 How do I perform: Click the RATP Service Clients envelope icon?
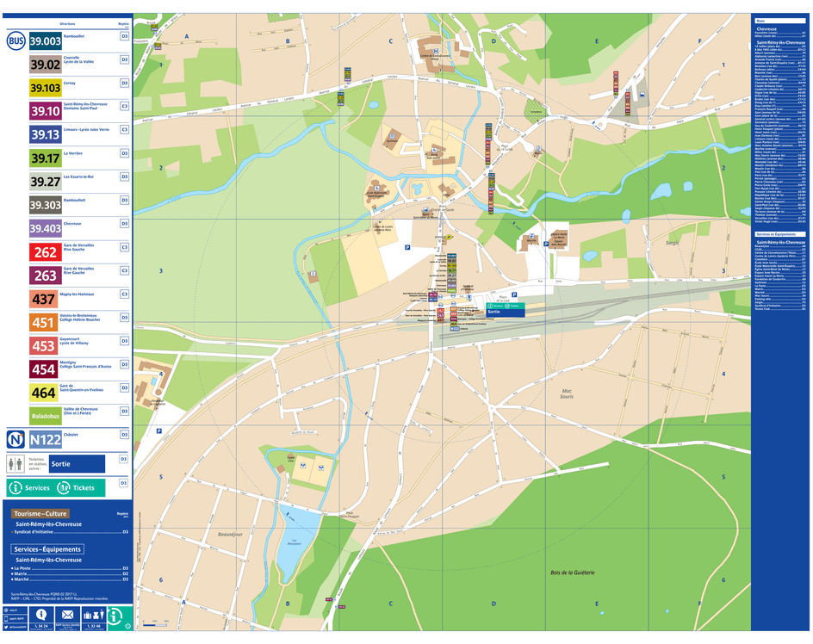tap(68, 614)
